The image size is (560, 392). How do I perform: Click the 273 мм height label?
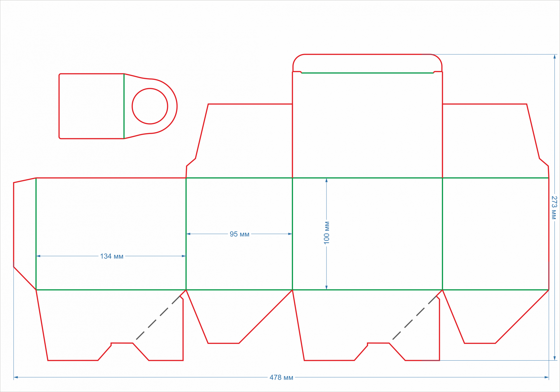(554, 208)
